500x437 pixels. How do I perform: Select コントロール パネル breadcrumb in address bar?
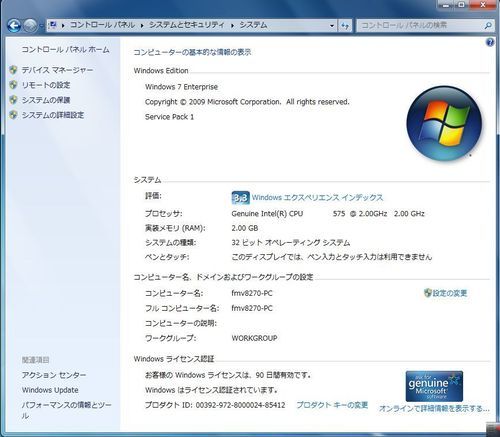tap(102, 25)
